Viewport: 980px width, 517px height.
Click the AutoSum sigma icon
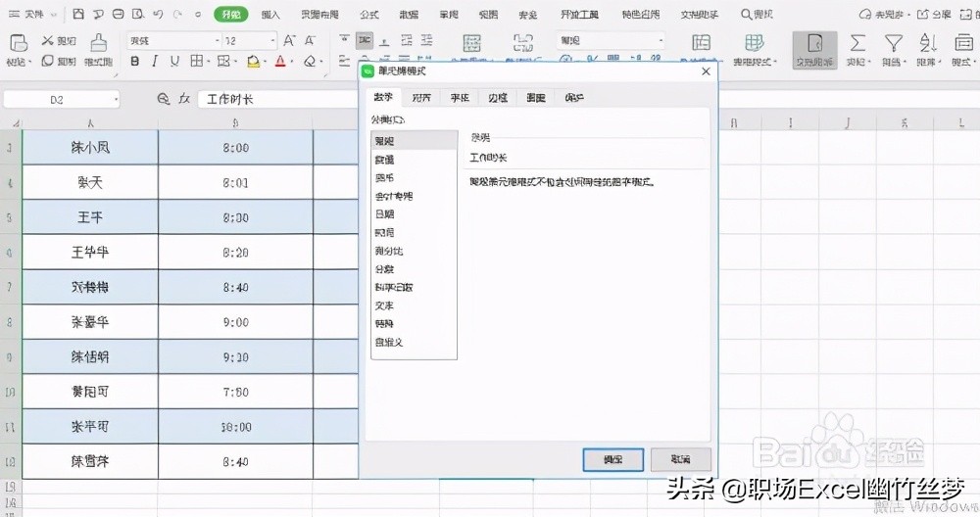click(857, 43)
